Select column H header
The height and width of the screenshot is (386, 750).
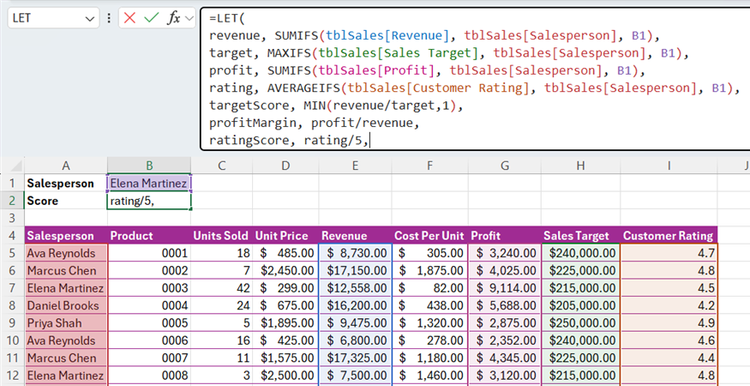click(x=580, y=166)
